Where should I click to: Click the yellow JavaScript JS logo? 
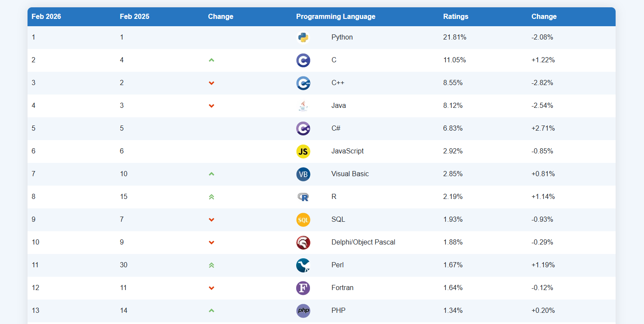(303, 151)
